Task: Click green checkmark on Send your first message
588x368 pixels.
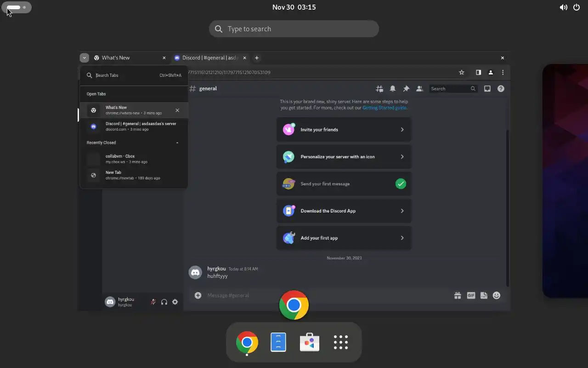Action: [401, 184]
